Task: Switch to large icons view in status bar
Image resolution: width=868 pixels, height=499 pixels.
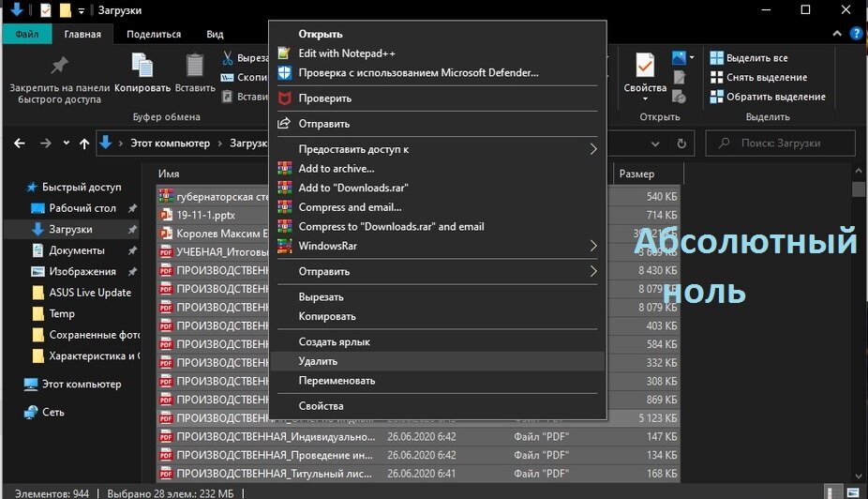Action: click(x=853, y=492)
